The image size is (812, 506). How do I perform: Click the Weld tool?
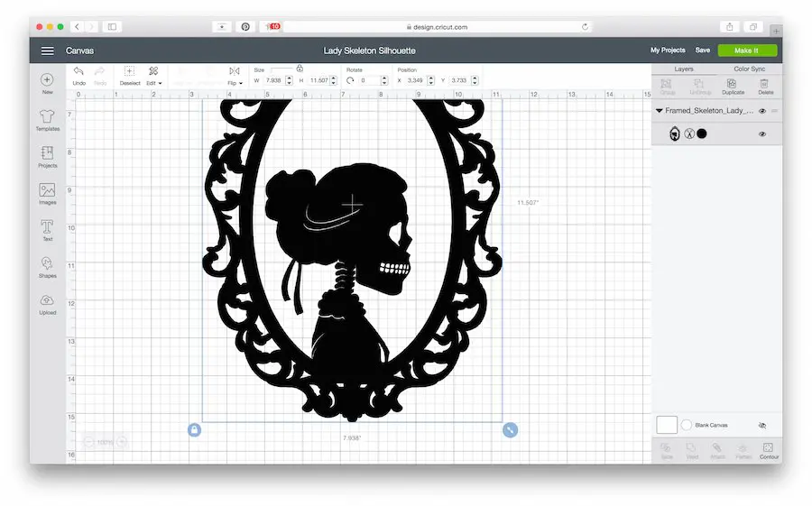coord(692,450)
